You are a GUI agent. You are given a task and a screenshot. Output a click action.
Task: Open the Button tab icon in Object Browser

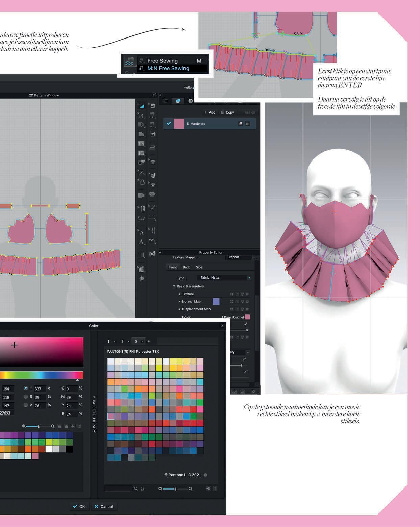pyautogui.click(x=191, y=101)
